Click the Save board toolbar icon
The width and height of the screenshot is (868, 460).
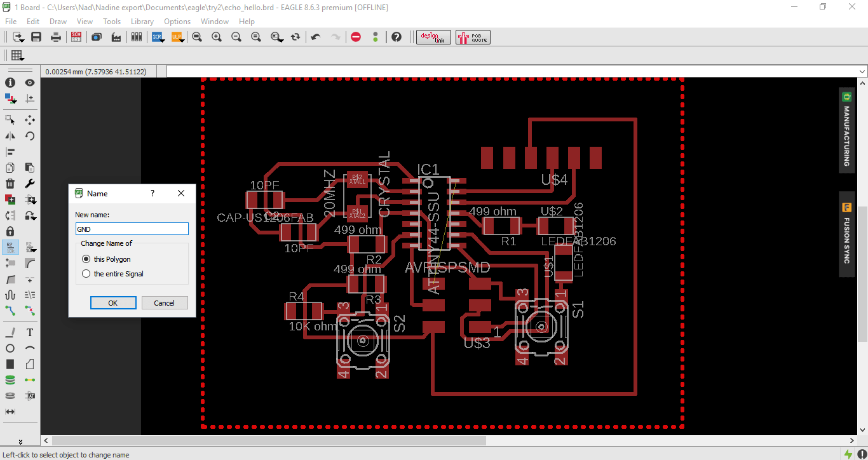point(36,37)
